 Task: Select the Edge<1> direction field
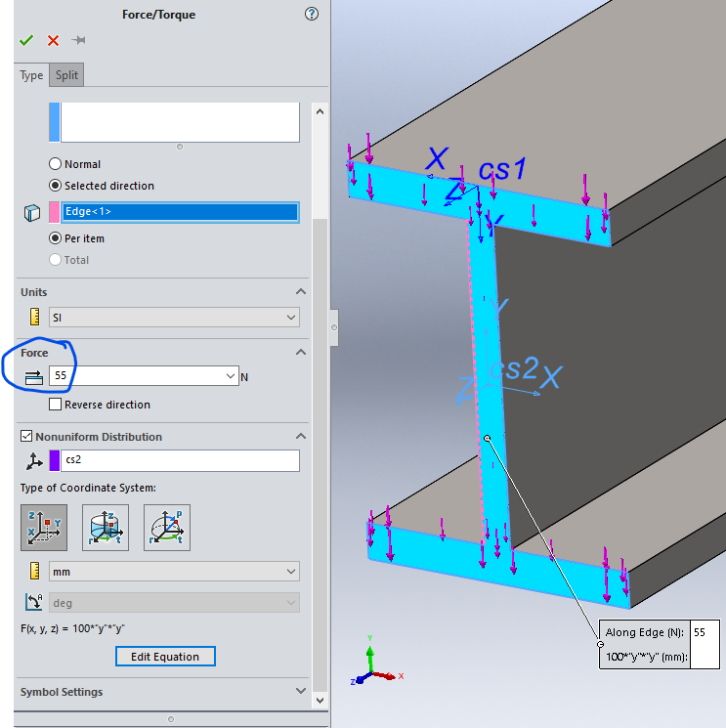coord(180,212)
